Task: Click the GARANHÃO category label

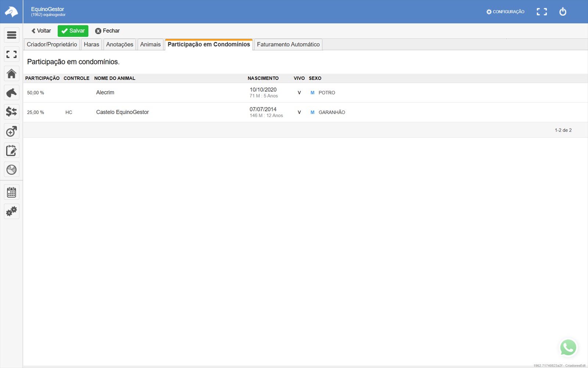Action: click(x=332, y=112)
